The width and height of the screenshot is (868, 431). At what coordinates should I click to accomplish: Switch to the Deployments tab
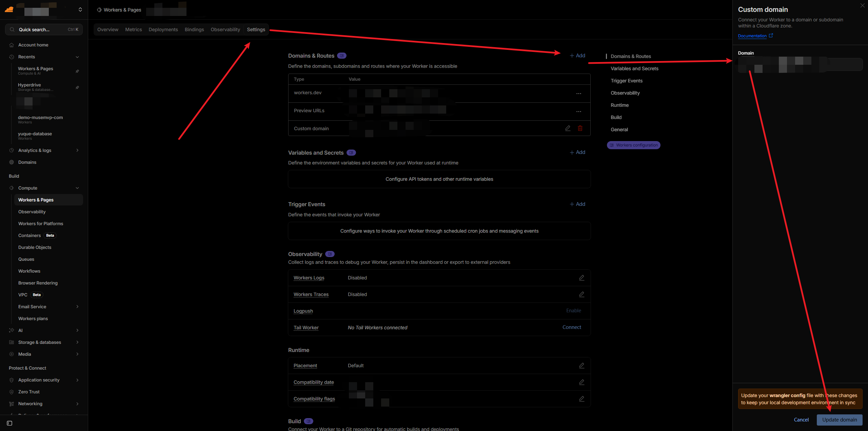point(163,30)
